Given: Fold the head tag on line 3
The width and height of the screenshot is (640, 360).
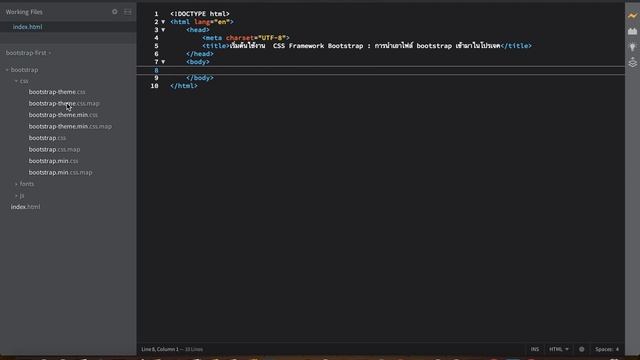Looking at the screenshot, I should 163,30.
